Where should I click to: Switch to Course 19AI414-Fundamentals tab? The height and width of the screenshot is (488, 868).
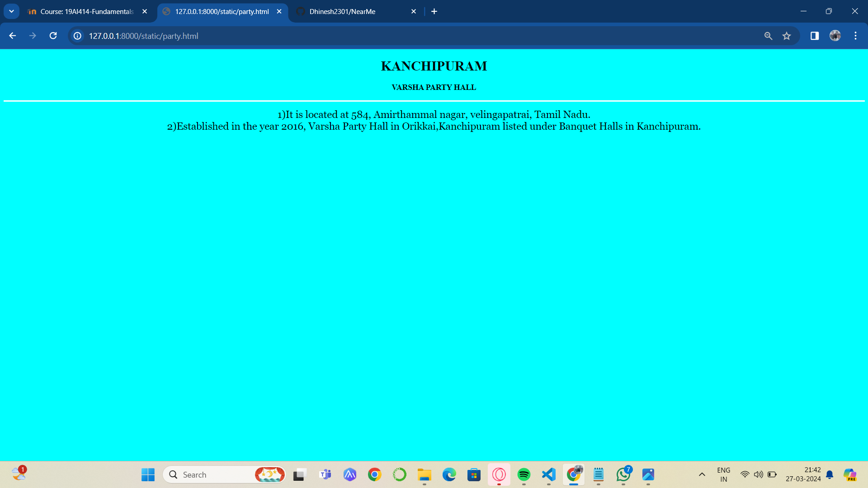86,11
